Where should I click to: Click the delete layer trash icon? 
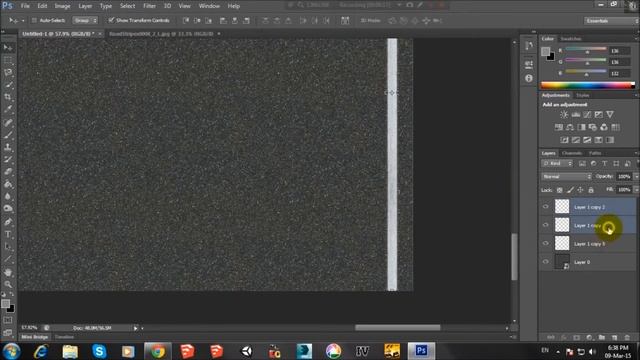pos(627,338)
